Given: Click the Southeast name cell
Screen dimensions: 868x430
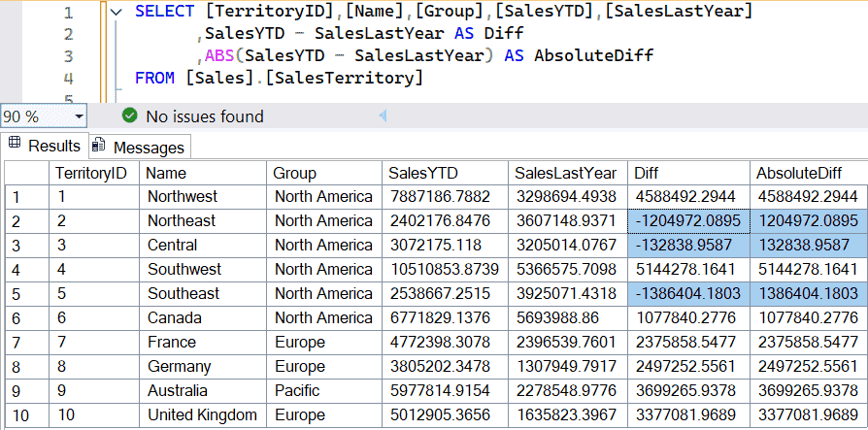Looking at the screenshot, I should tap(203, 294).
